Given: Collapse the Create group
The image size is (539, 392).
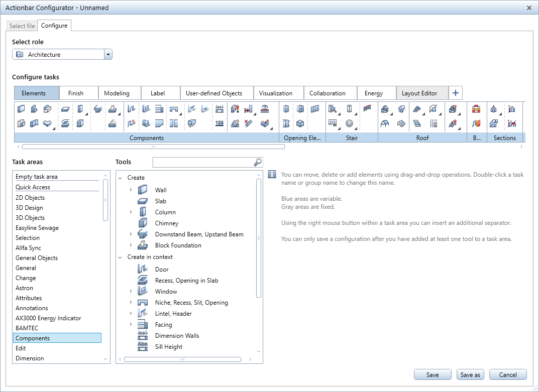Looking at the screenshot, I should [120, 178].
